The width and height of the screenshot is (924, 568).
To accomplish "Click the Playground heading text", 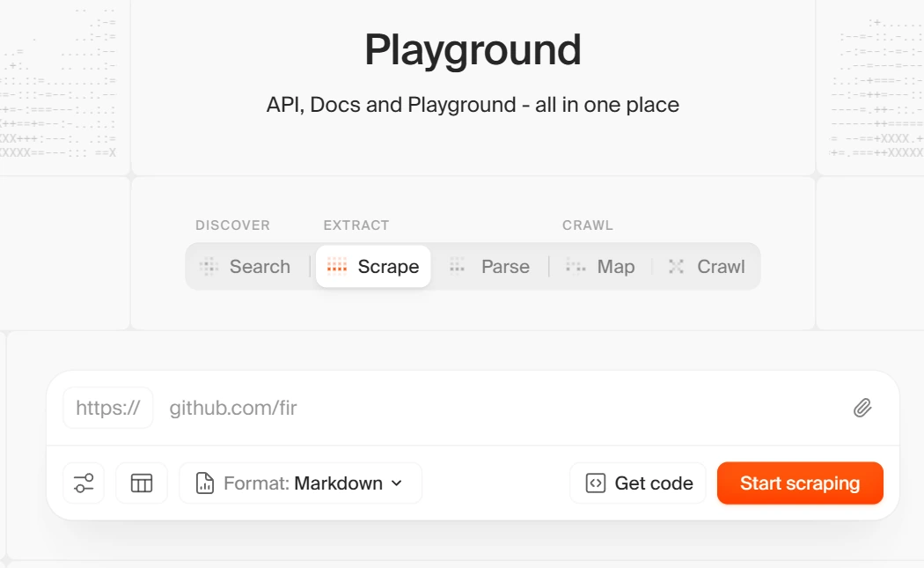I will [x=473, y=50].
